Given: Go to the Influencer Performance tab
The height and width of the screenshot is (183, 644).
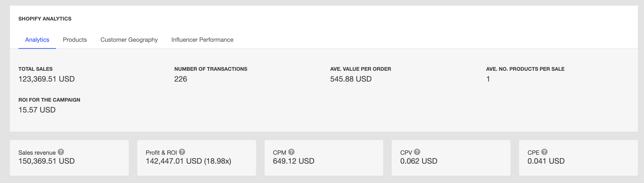Looking at the screenshot, I should point(202,40).
